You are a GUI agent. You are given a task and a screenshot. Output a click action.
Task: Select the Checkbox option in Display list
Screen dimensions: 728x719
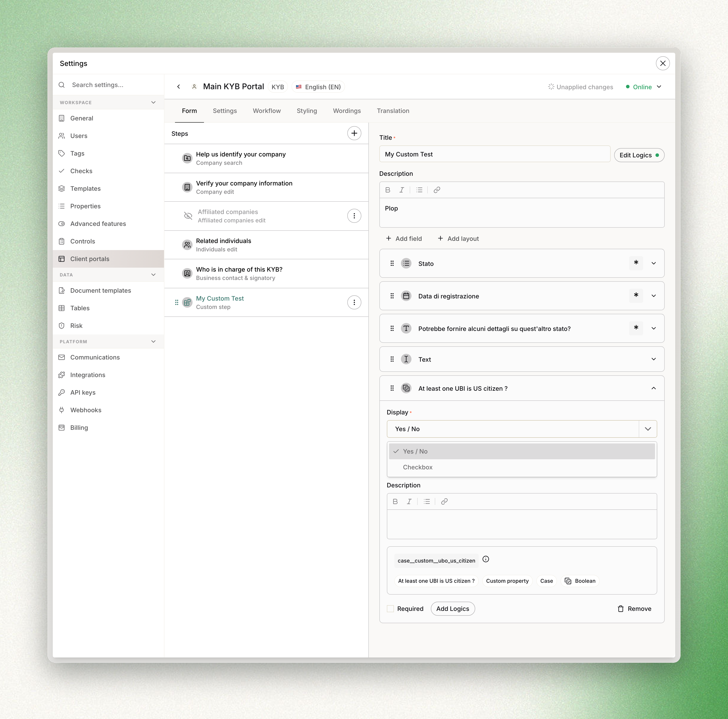pyautogui.click(x=522, y=467)
